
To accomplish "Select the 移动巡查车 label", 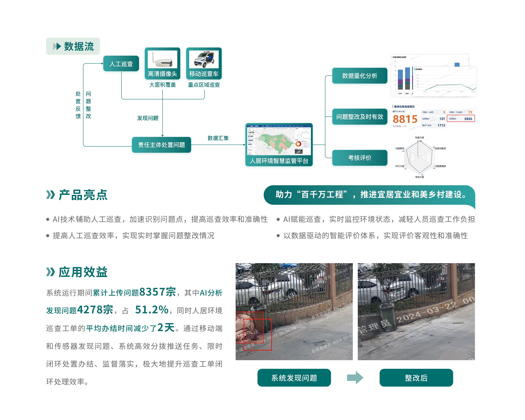I will pyautogui.click(x=204, y=74).
